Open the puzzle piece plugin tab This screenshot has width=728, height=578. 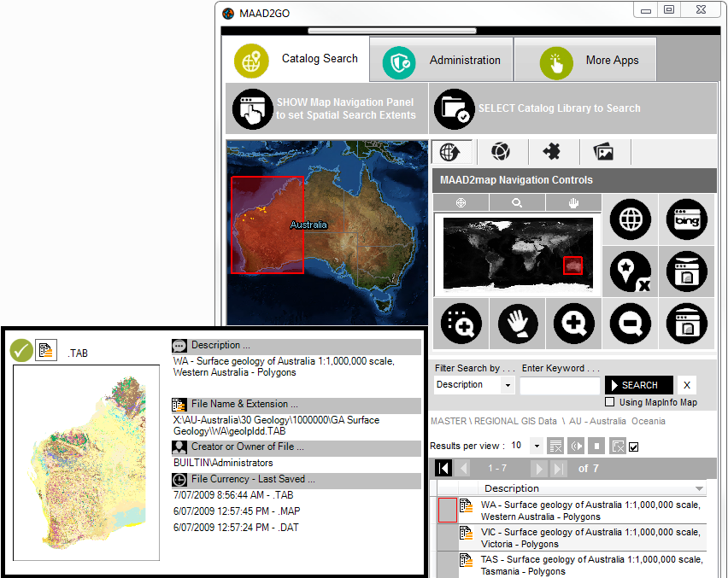click(x=552, y=152)
